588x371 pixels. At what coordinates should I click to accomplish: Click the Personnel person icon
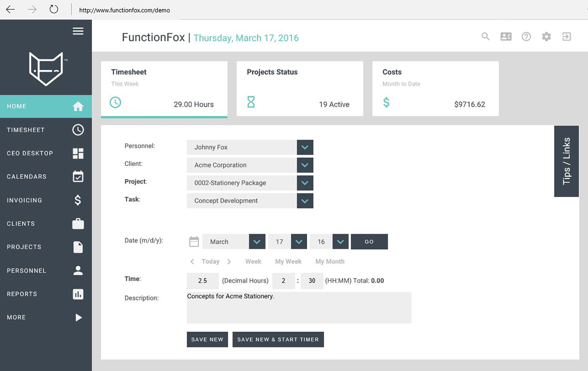coord(78,270)
